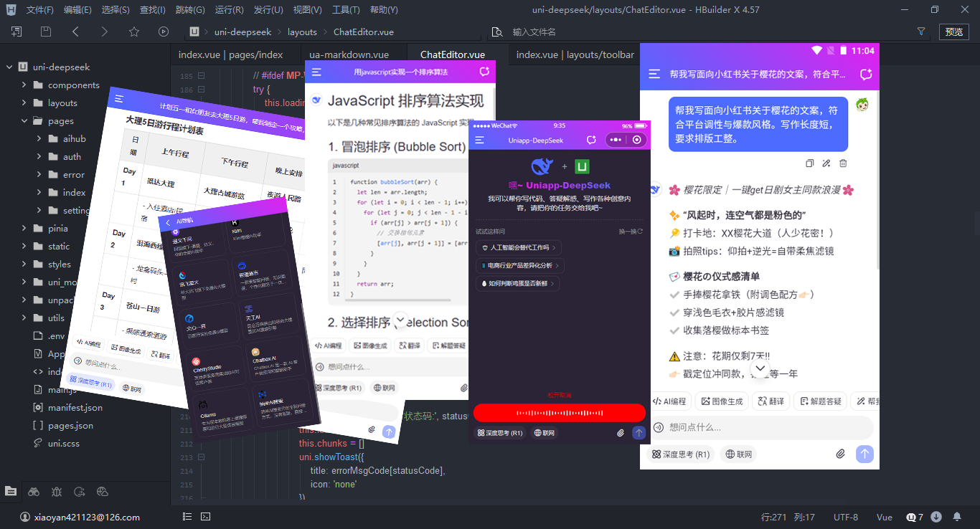Viewport: 980px width, 529px height.
Task: Open the 运行(R) menu
Action: click(229, 10)
